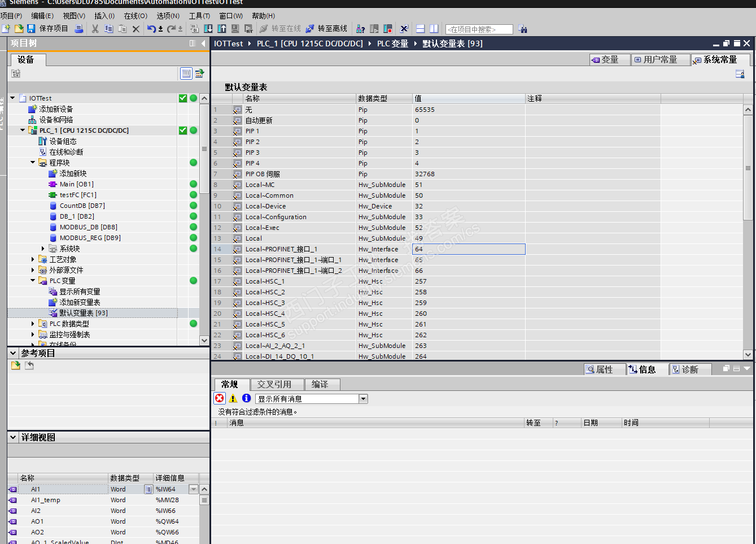
Task: Select MODBUS_DB [DB8] block
Action: pos(89,227)
